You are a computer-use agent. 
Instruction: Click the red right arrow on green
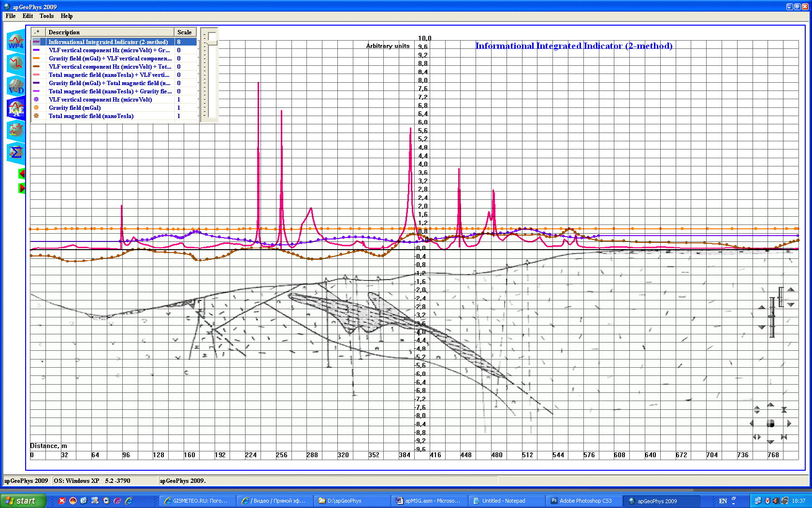pyautogui.click(x=22, y=188)
